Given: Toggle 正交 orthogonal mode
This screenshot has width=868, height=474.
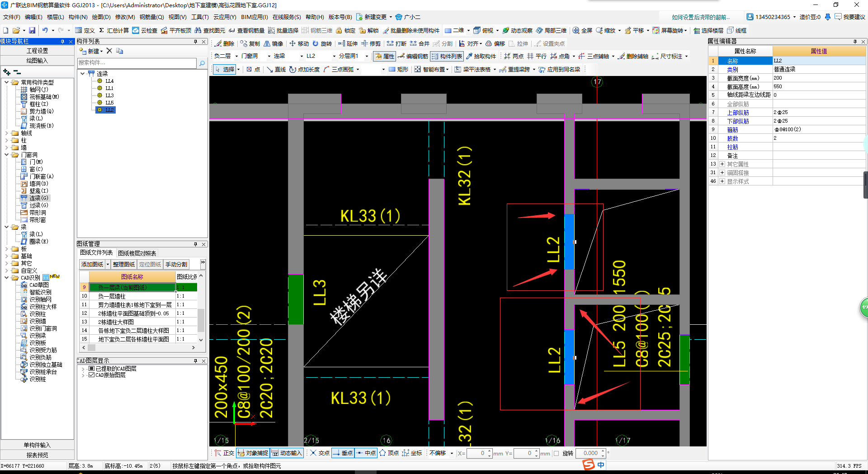Looking at the screenshot, I should tap(224, 453).
